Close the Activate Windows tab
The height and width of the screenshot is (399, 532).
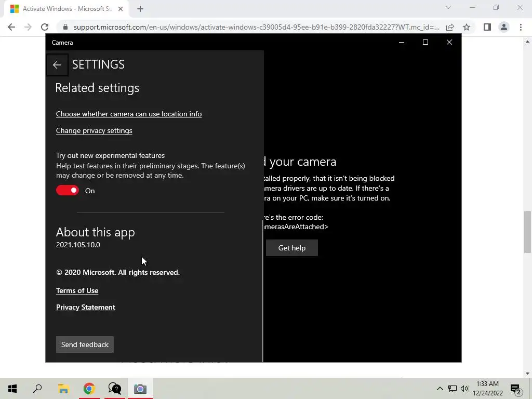click(121, 9)
